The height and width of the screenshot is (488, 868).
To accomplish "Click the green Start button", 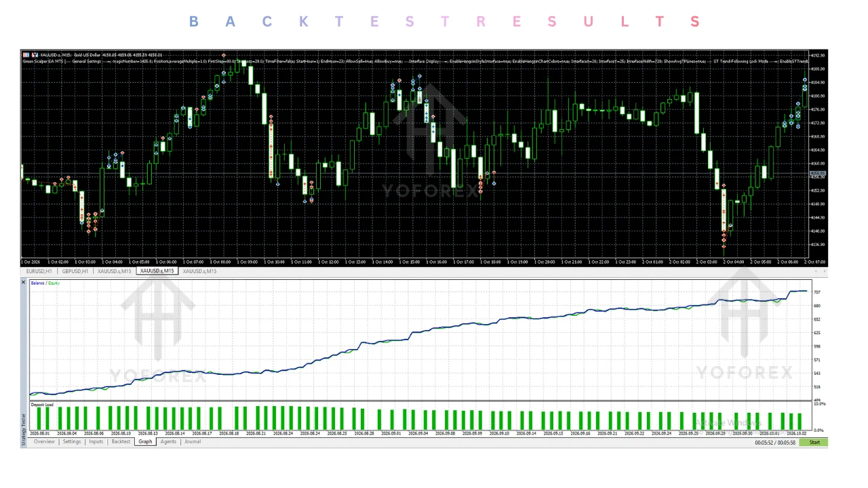I will (813, 443).
